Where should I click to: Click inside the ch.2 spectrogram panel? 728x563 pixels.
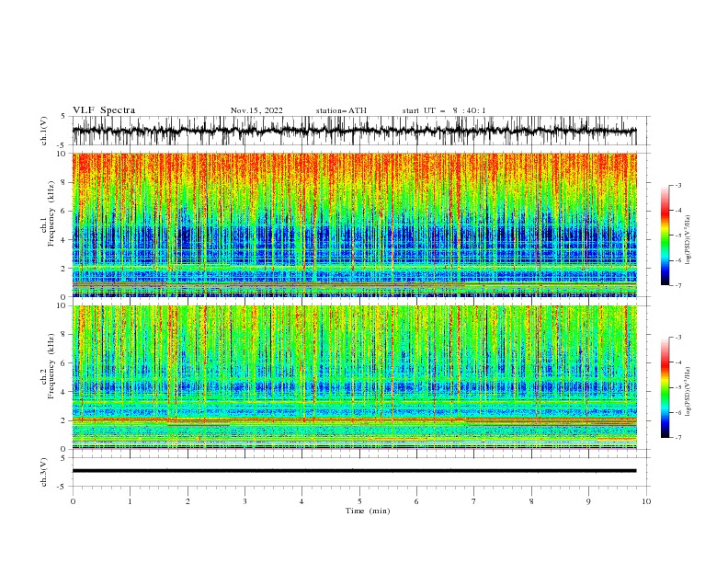(x=354, y=377)
